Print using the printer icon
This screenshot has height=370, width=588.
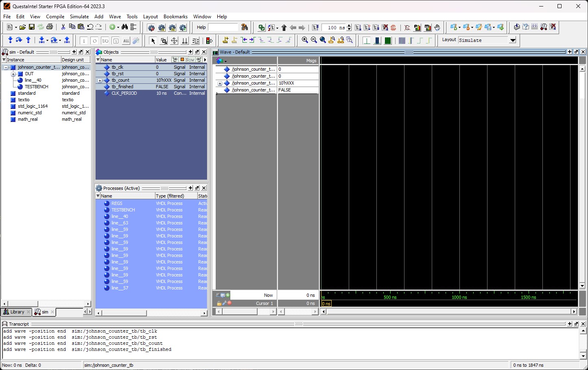[50, 27]
